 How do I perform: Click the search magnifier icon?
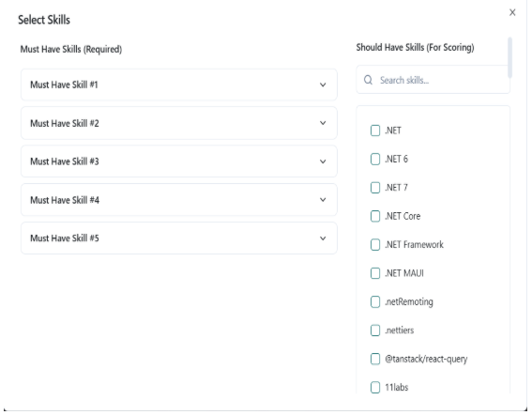368,80
